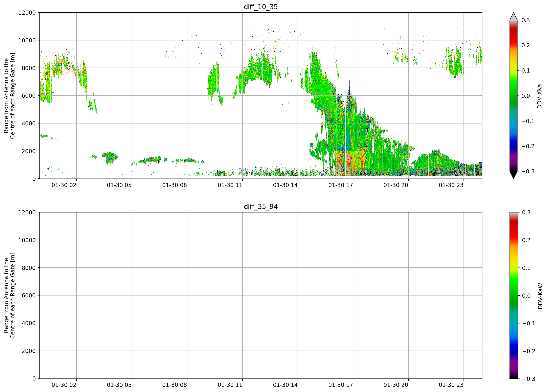Click the DDV-KaW colorbar gradient
The image size is (547, 392).
[513, 295]
